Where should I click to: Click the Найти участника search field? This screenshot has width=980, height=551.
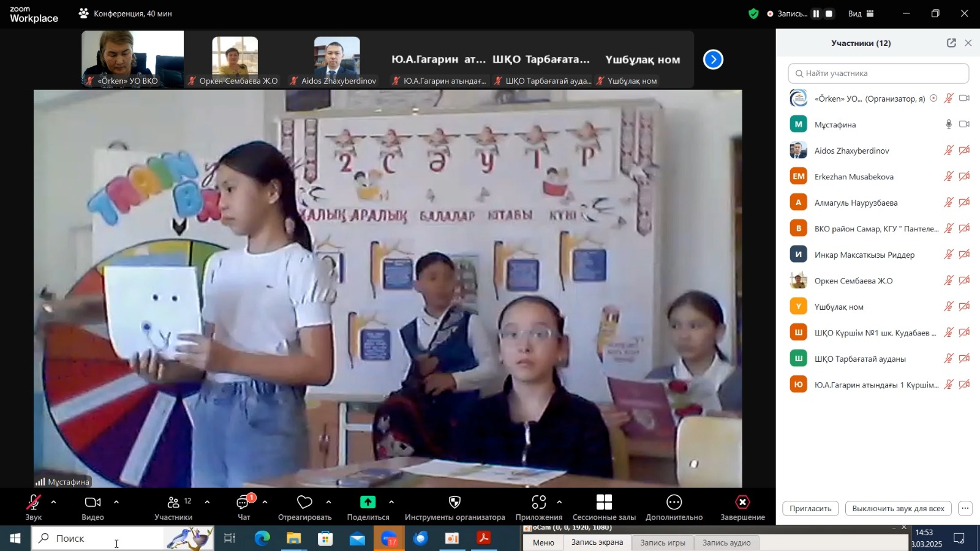click(878, 73)
